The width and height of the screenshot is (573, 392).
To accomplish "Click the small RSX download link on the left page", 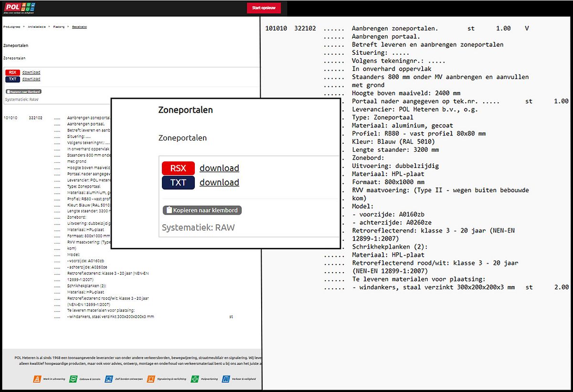I will (31, 73).
